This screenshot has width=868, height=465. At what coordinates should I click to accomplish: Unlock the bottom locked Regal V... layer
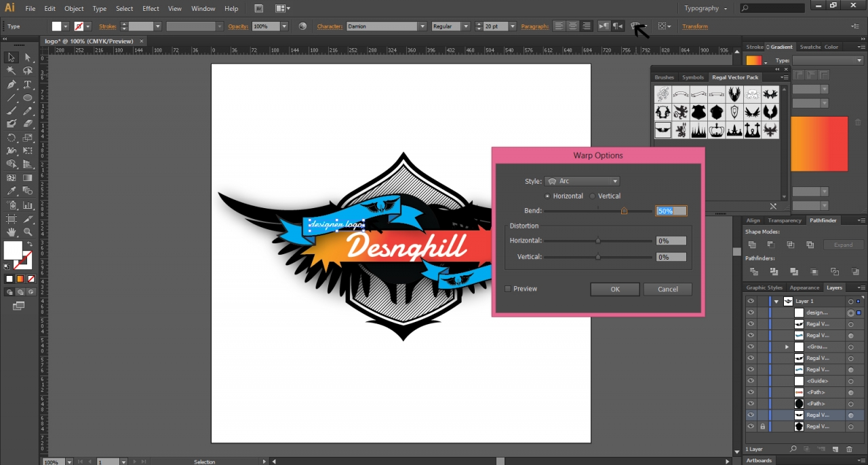(763, 426)
